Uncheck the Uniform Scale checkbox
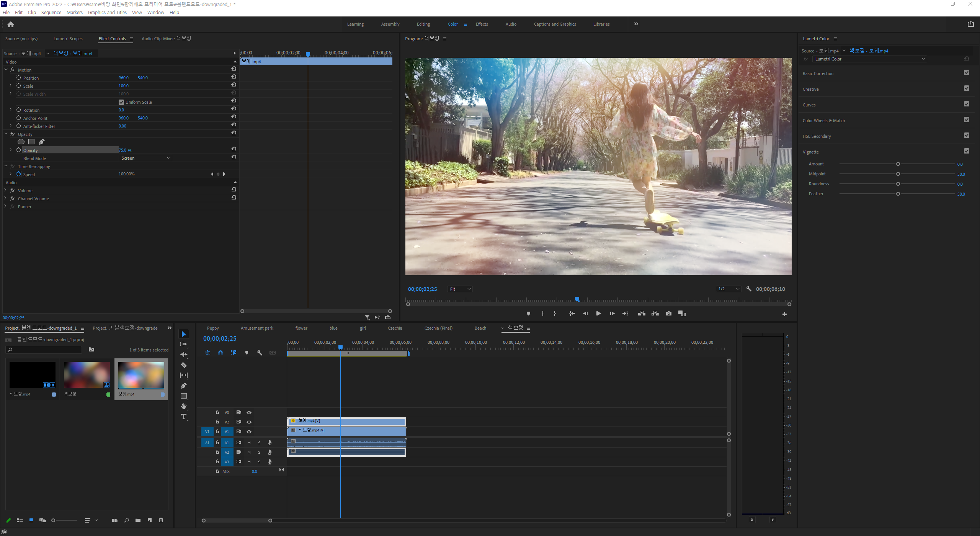980x536 pixels. pos(121,102)
